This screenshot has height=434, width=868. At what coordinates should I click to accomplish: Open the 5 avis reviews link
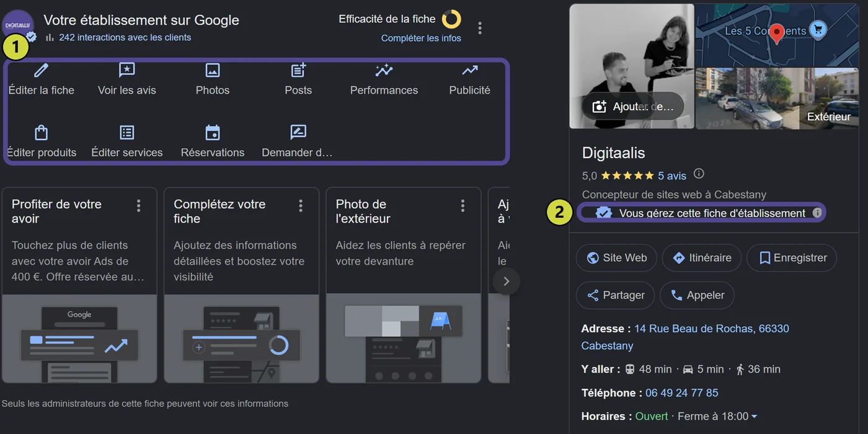click(672, 176)
